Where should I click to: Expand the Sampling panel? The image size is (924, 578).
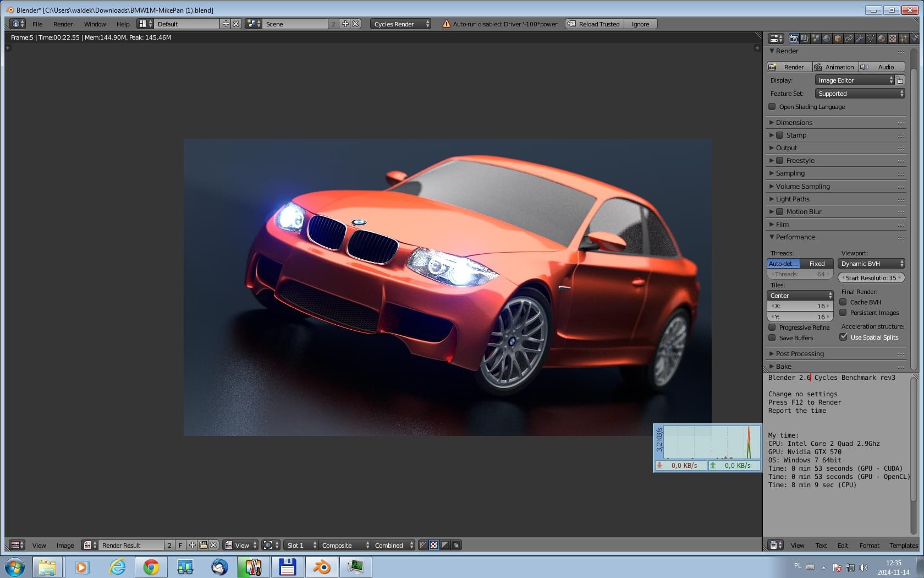tap(790, 173)
